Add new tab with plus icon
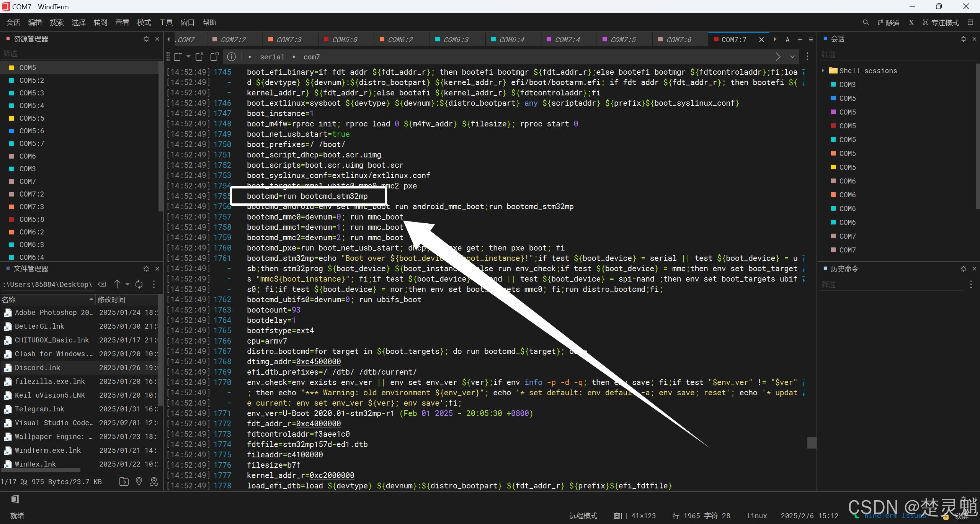 800,39
